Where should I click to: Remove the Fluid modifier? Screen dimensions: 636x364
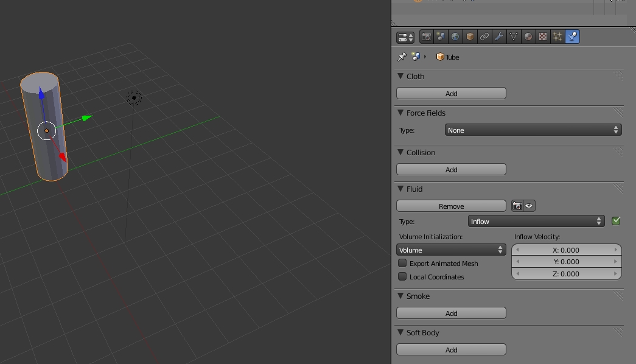point(451,206)
